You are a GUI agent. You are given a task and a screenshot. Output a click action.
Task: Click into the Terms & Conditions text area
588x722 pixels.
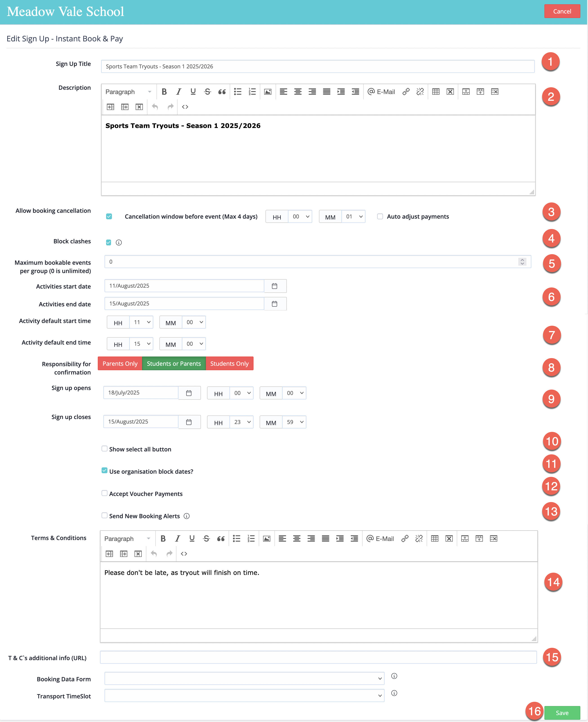coord(319,595)
